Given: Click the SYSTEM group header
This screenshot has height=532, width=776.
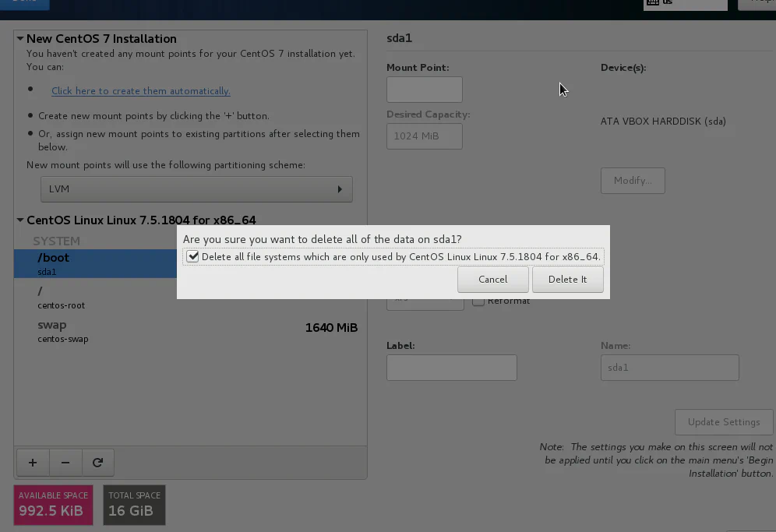Looking at the screenshot, I should pos(56,241).
